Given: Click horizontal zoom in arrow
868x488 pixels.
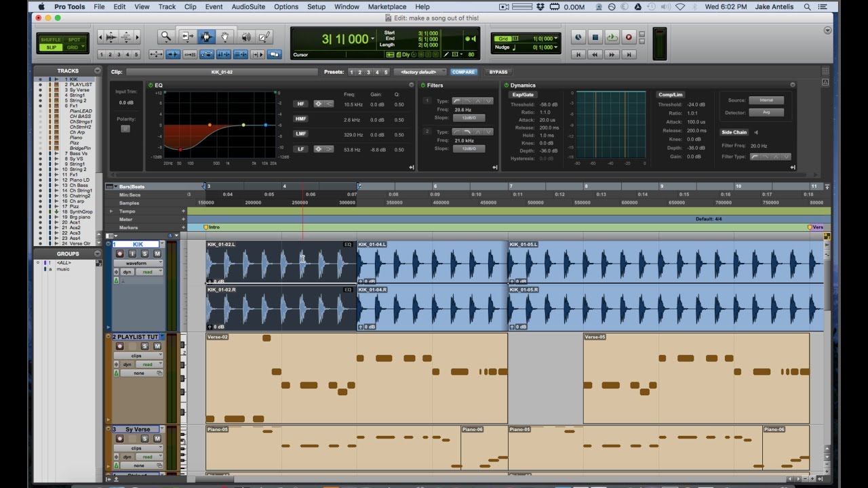Looking at the screenshot, I should click(138, 37).
